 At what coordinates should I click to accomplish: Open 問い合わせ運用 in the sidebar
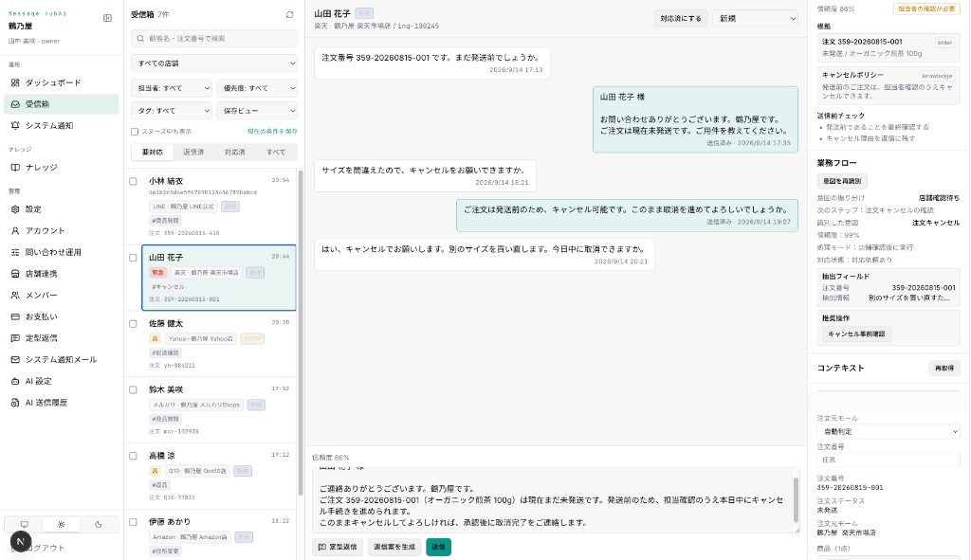click(x=61, y=252)
